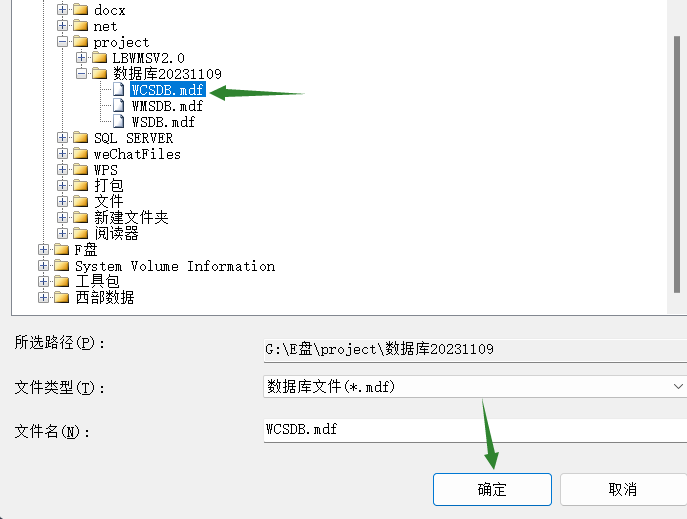Expand the SQL SERVER folder node
Image resolution: width=687 pixels, height=519 pixels.
(x=62, y=138)
